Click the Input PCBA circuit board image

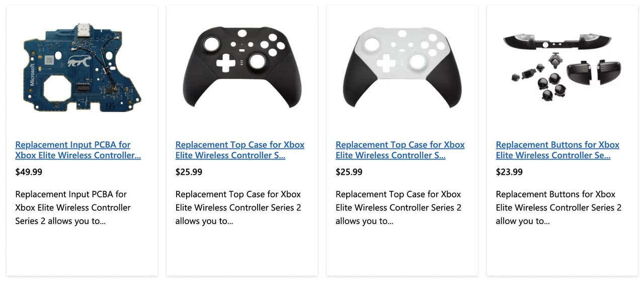[x=82, y=68]
